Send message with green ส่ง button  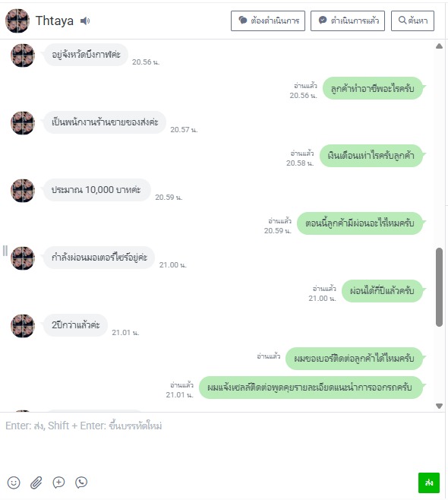click(x=429, y=483)
